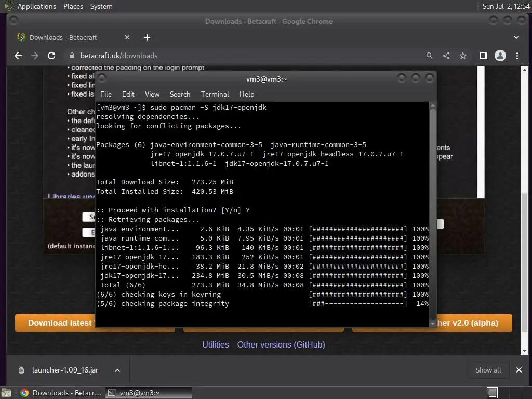Viewport: 532px width, 399px height.
Task: Open terminal Terminal menu
Action: pyautogui.click(x=215, y=95)
